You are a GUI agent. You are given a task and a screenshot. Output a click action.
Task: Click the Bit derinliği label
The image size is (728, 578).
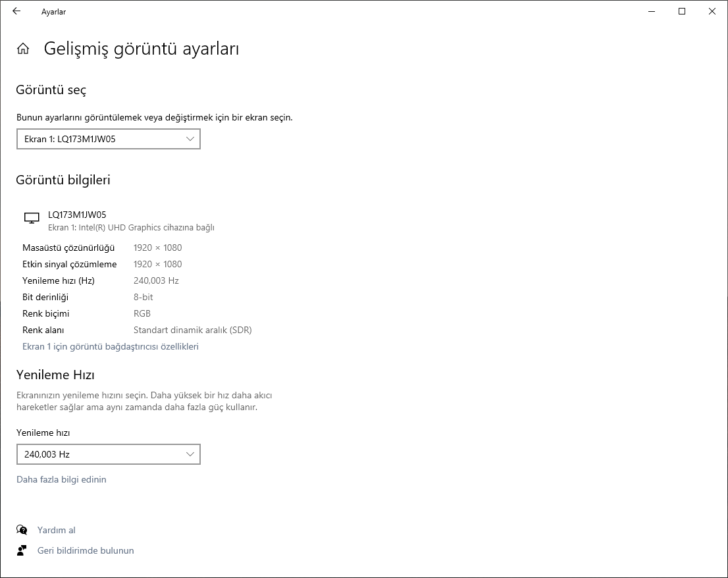point(45,297)
